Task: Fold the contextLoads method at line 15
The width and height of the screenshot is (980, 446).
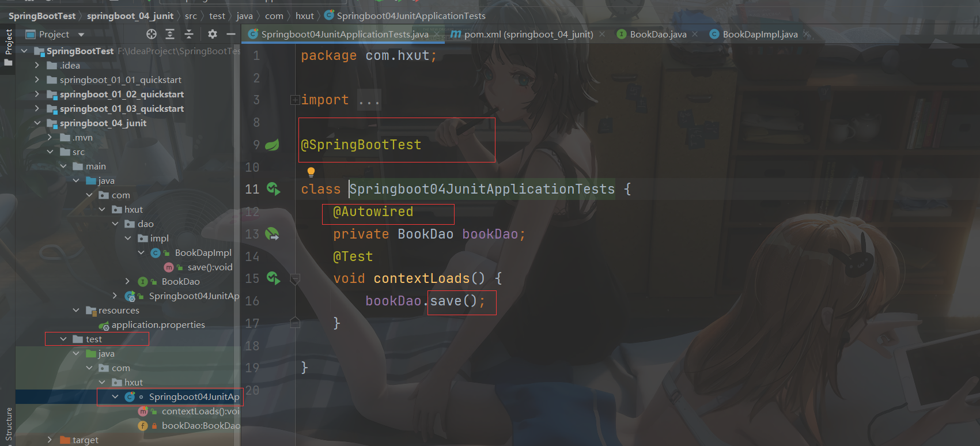Action: (295, 279)
